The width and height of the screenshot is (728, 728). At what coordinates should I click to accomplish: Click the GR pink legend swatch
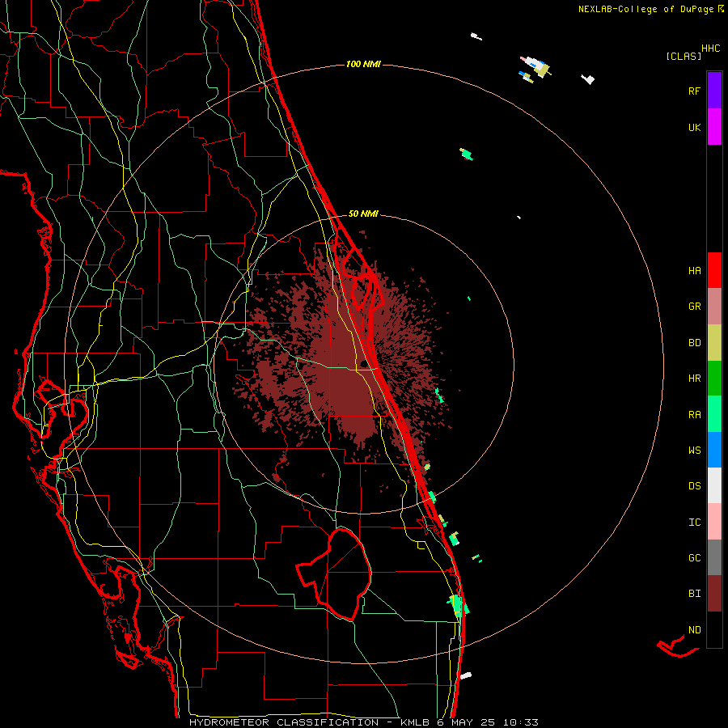(x=714, y=307)
